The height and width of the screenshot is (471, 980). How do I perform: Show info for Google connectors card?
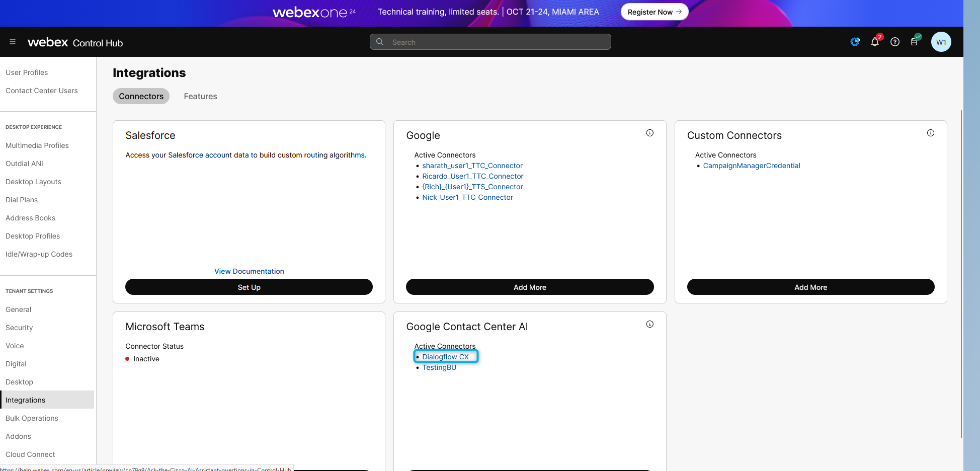(x=650, y=133)
